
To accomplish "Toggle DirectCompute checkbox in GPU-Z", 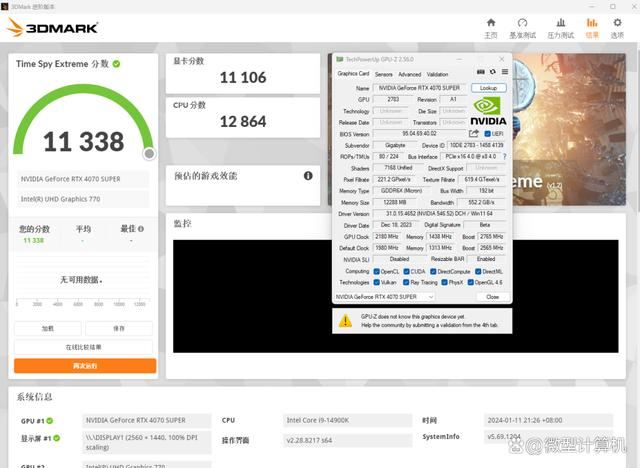I will coord(433,271).
